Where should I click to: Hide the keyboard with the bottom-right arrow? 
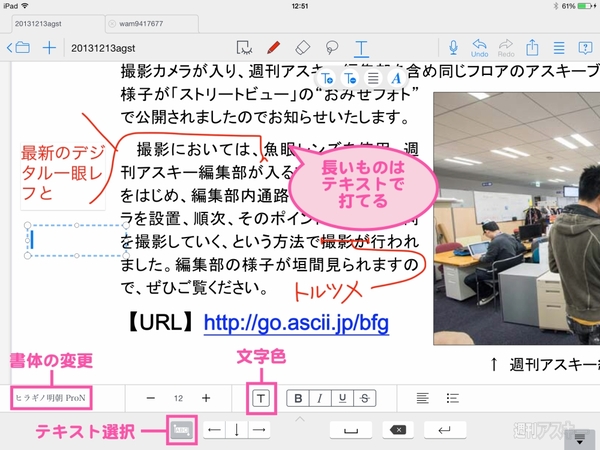(578, 436)
